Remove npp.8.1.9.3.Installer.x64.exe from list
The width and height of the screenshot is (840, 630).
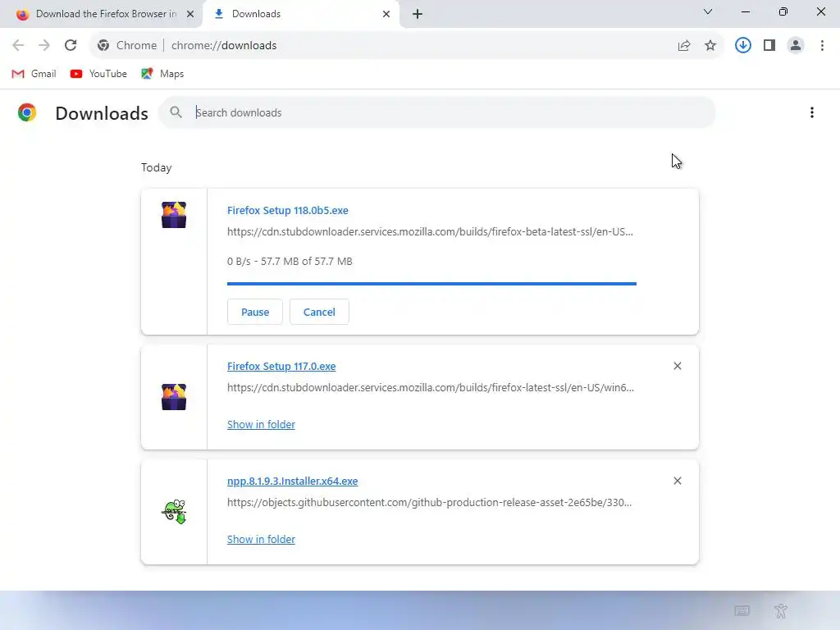pyautogui.click(x=677, y=481)
